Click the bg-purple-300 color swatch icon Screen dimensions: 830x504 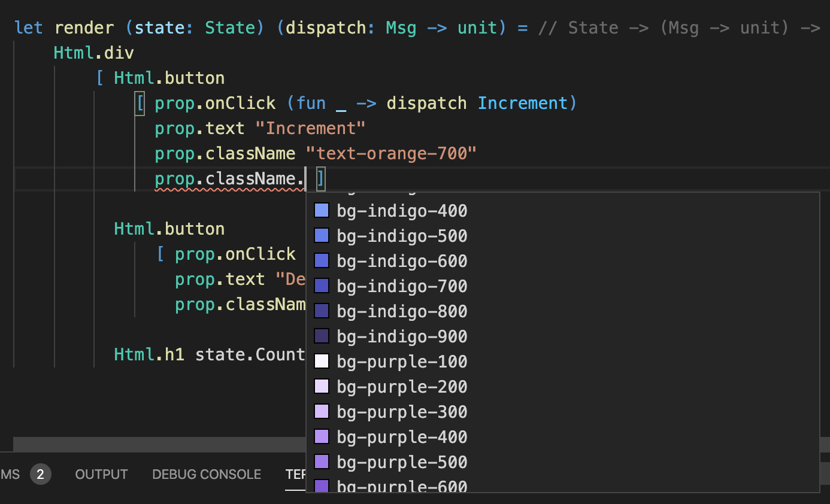point(321,411)
